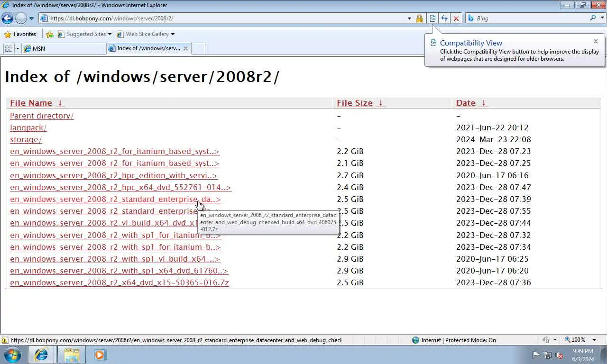Open the with_sp1_for_itanium file dated 07:34

pyautogui.click(x=115, y=247)
